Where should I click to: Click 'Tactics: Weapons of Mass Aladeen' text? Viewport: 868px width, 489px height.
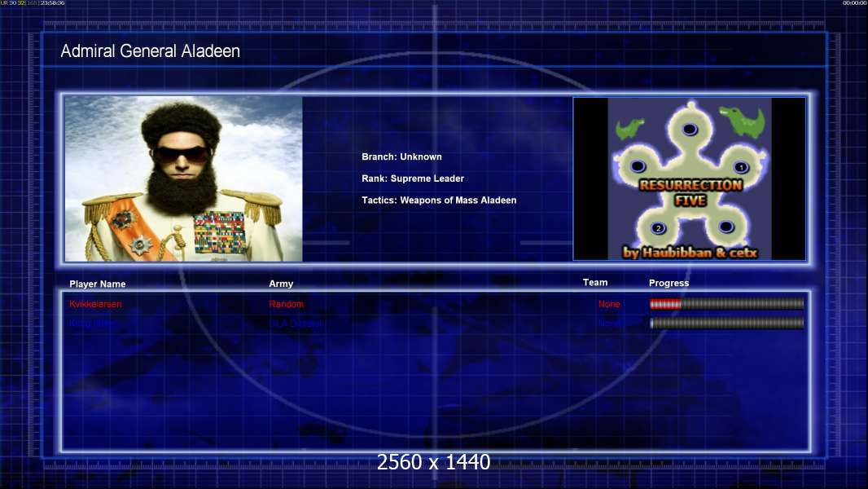click(438, 200)
